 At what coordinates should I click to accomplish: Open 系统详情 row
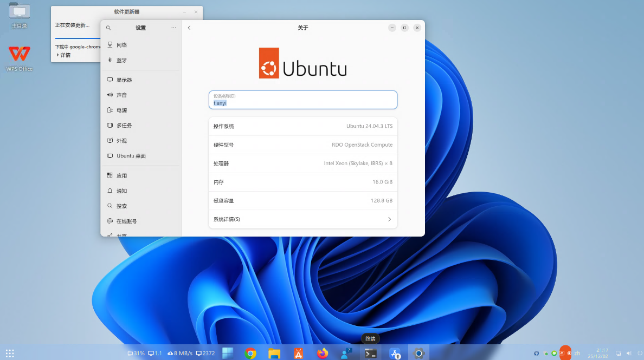click(302, 219)
